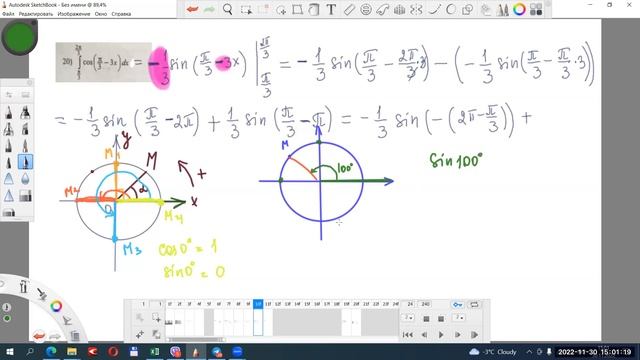Open the Brush Palette pencils icon
The image size is (640, 360).
click(x=503, y=9)
